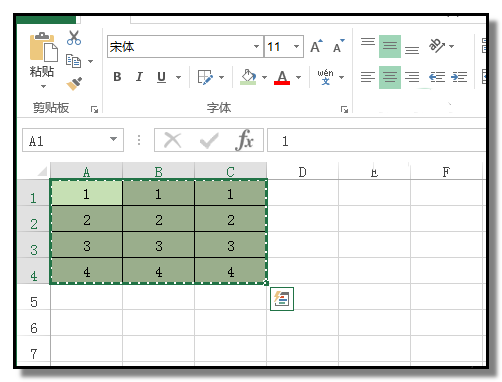Select row 5 header

tap(33, 297)
